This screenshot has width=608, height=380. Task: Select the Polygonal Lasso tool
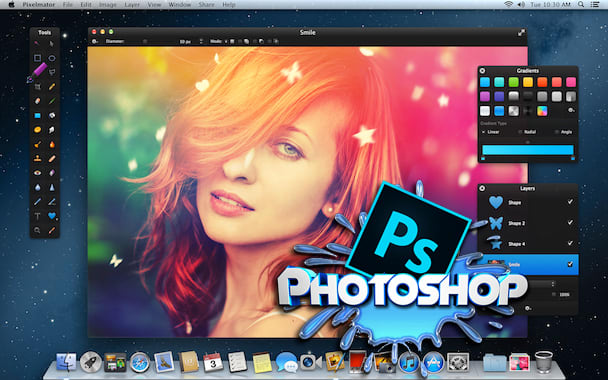52,72
